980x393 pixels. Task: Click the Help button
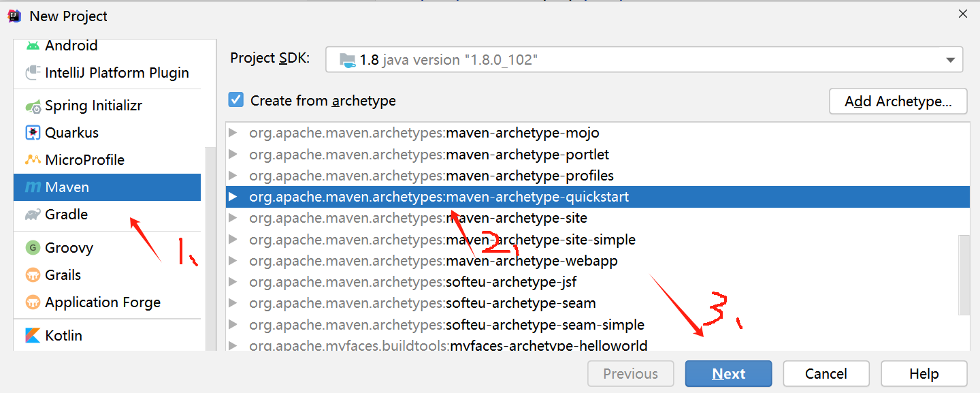click(x=924, y=374)
